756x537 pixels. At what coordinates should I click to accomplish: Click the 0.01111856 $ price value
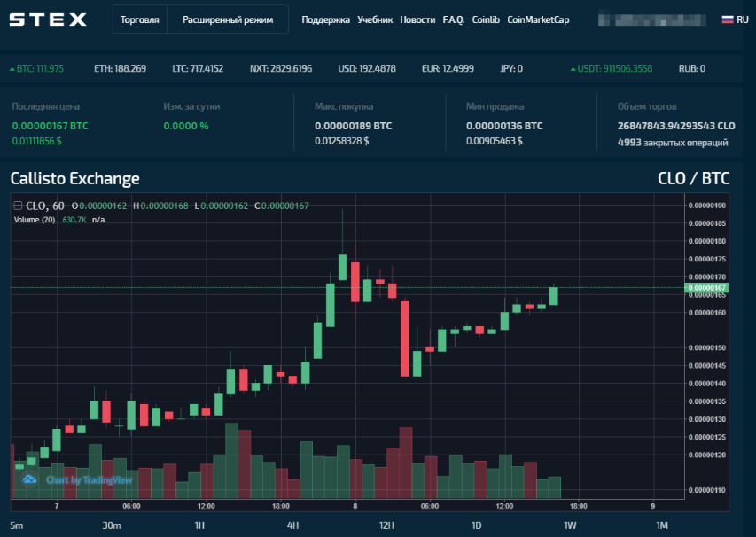(36, 141)
